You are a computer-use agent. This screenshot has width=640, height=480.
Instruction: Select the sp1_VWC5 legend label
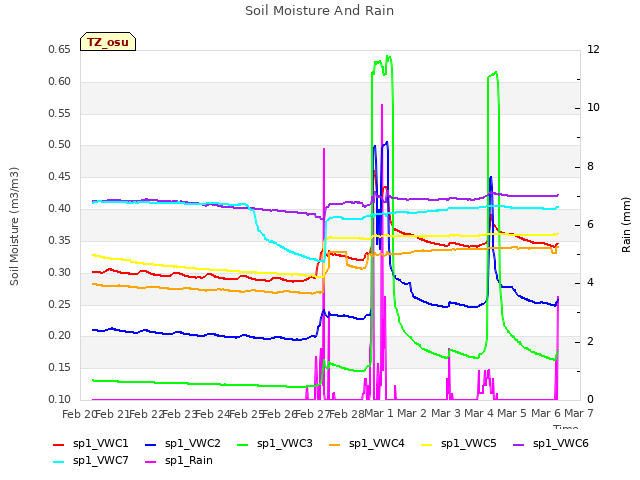coord(469,444)
